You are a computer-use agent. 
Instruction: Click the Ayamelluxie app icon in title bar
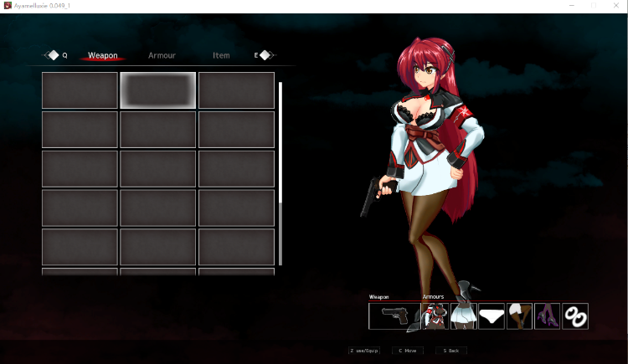(8, 6)
